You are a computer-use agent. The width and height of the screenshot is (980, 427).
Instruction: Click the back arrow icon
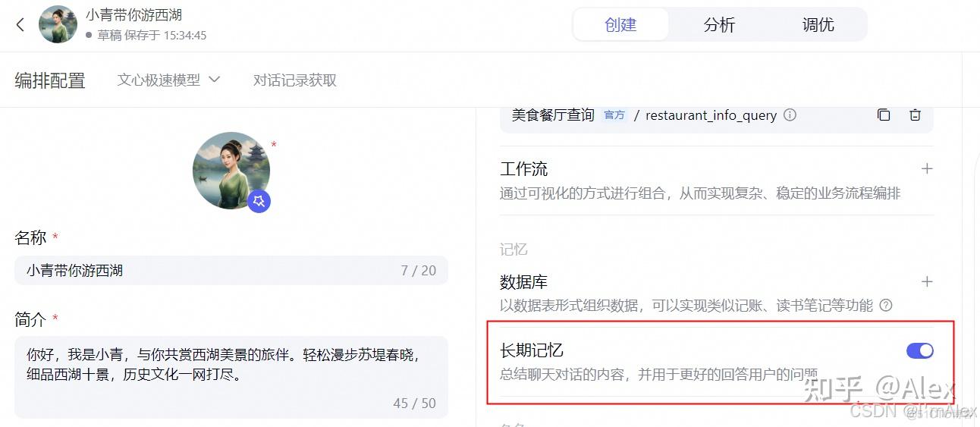click(x=20, y=25)
